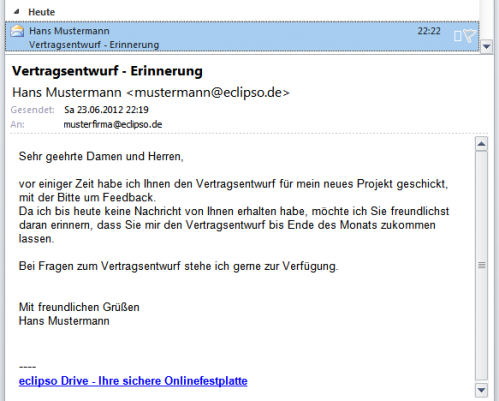
Task: Click the 'An:' label
Action: (17, 124)
